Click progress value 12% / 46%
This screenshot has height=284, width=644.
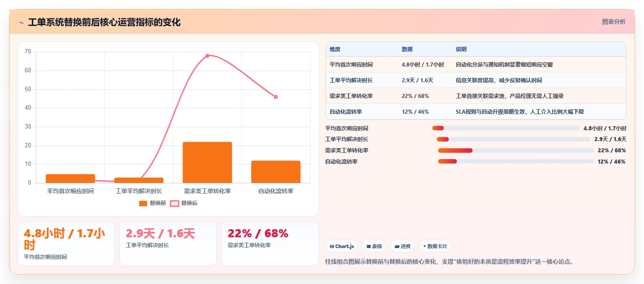click(612, 161)
